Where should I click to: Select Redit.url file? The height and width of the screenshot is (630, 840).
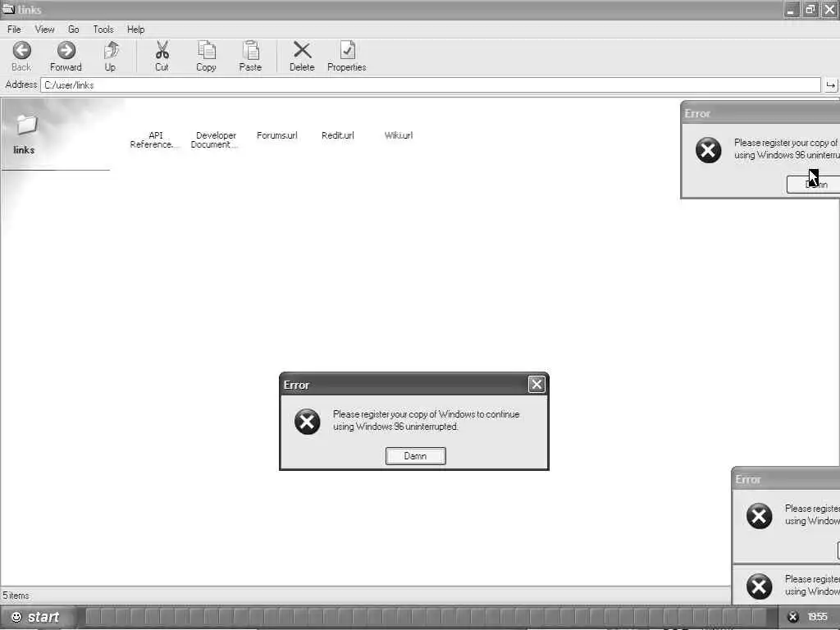337,135
